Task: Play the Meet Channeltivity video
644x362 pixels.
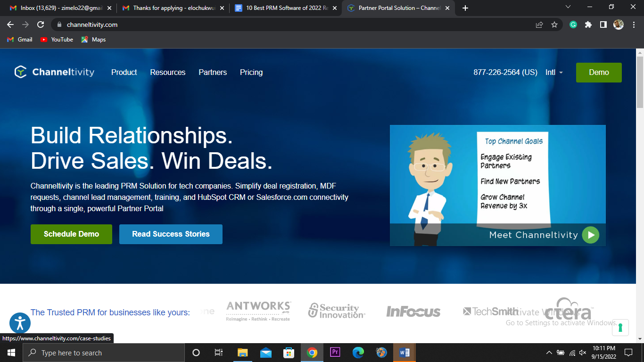Action: [590, 235]
